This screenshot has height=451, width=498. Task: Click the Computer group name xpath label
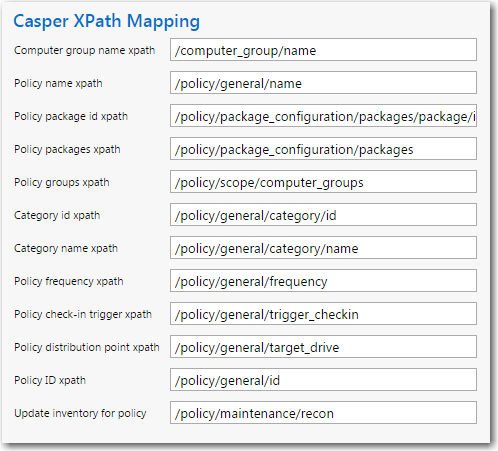[85, 50]
